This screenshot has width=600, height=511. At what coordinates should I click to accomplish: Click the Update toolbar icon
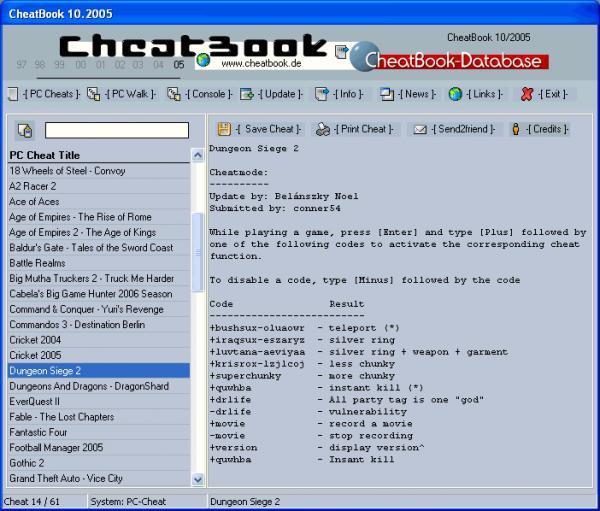pos(247,94)
